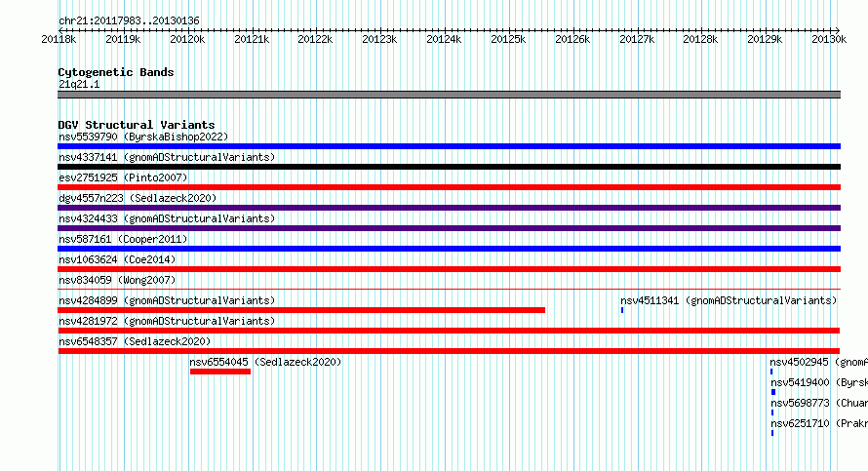The width and height of the screenshot is (868, 471).
Task: Click the nsv6554045 (Sedlazeck2020) label
Action: tap(265, 362)
